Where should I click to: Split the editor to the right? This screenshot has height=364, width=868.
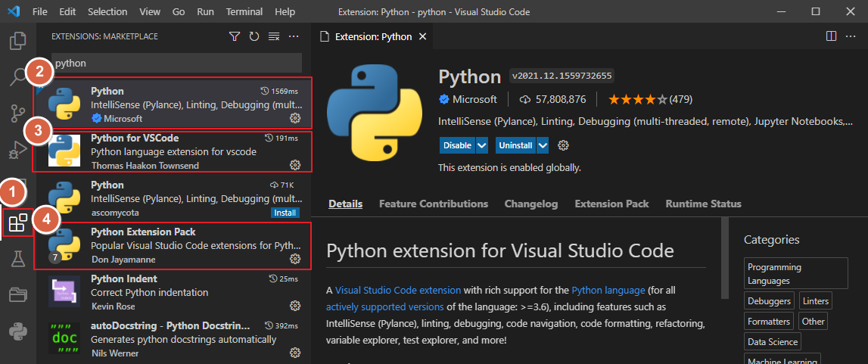[x=831, y=36]
